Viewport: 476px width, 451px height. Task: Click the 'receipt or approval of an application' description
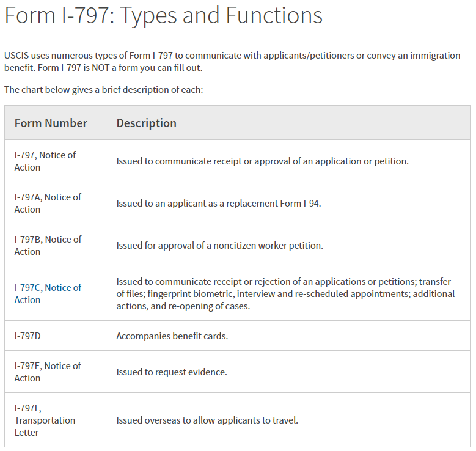[x=262, y=161]
